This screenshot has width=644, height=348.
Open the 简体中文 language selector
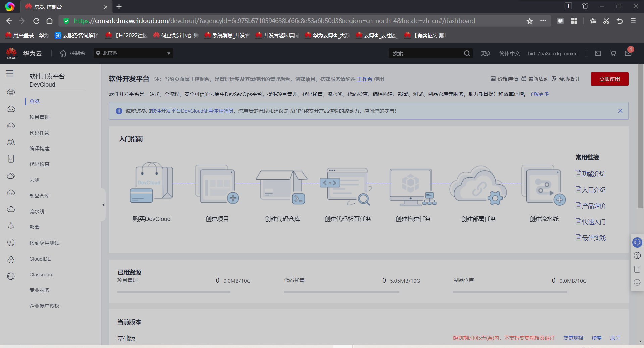(509, 53)
